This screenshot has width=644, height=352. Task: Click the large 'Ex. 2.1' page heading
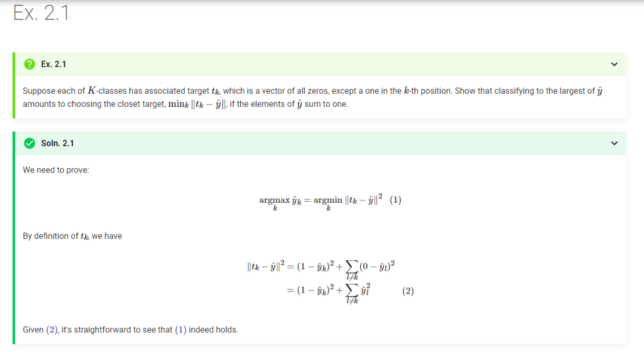click(41, 13)
